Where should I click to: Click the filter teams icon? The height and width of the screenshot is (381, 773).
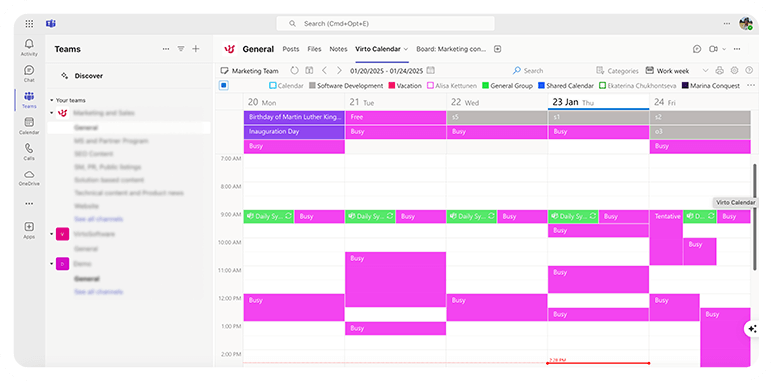(x=181, y=49)
